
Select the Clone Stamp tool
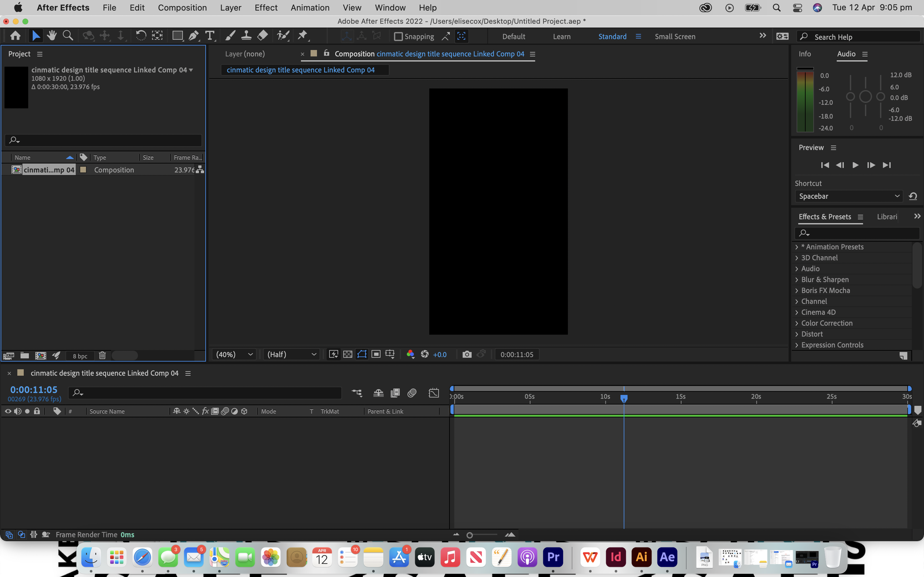(247, 36)
